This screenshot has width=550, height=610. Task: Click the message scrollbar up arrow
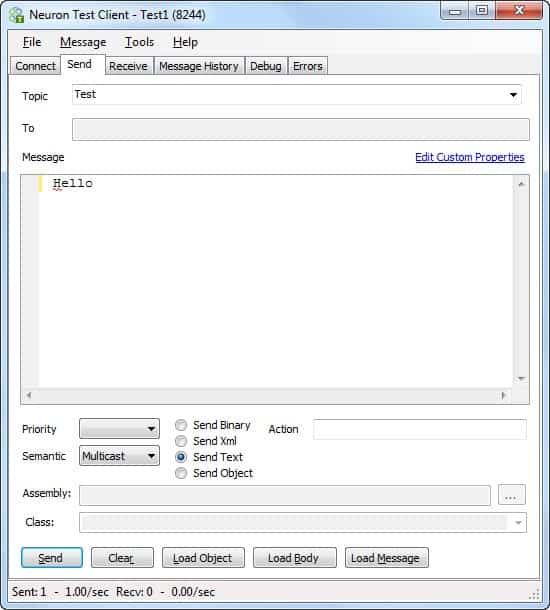coord(521,184)
